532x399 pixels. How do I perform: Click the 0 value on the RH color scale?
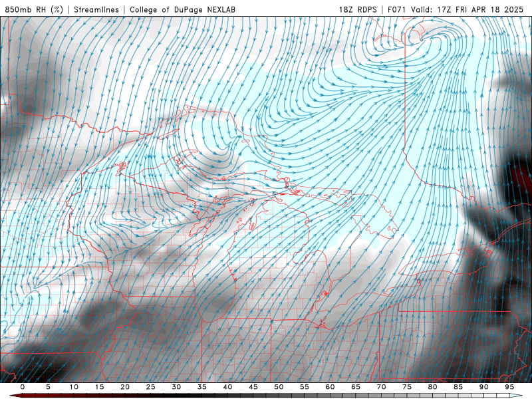pos(23,387)
